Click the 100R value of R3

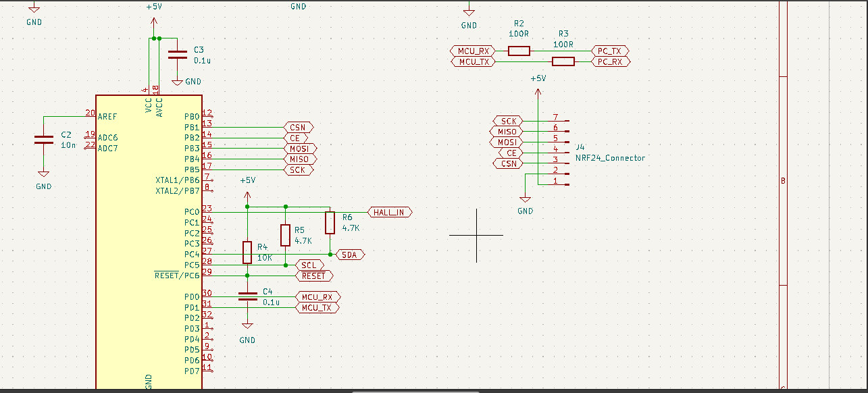click(563, 45)
